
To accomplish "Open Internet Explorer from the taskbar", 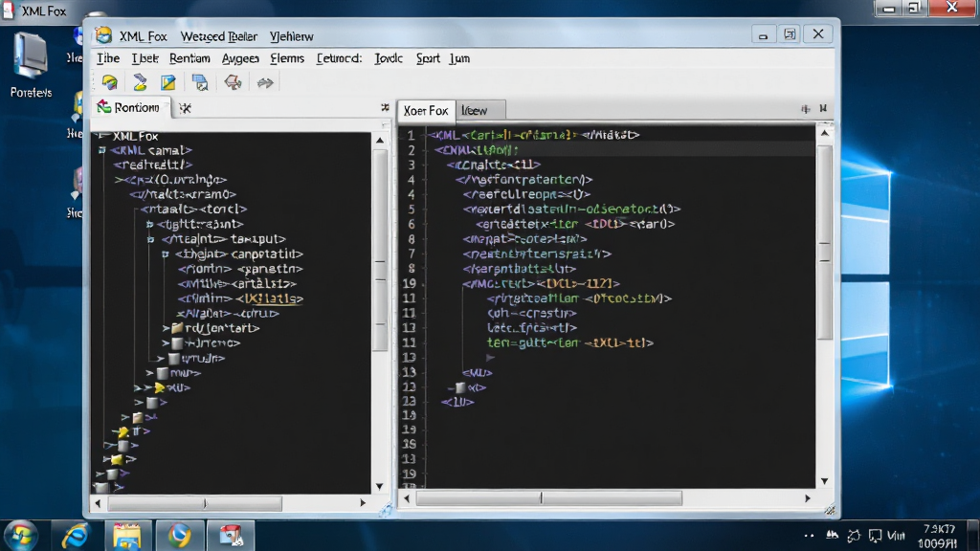I will click(75, 536).
